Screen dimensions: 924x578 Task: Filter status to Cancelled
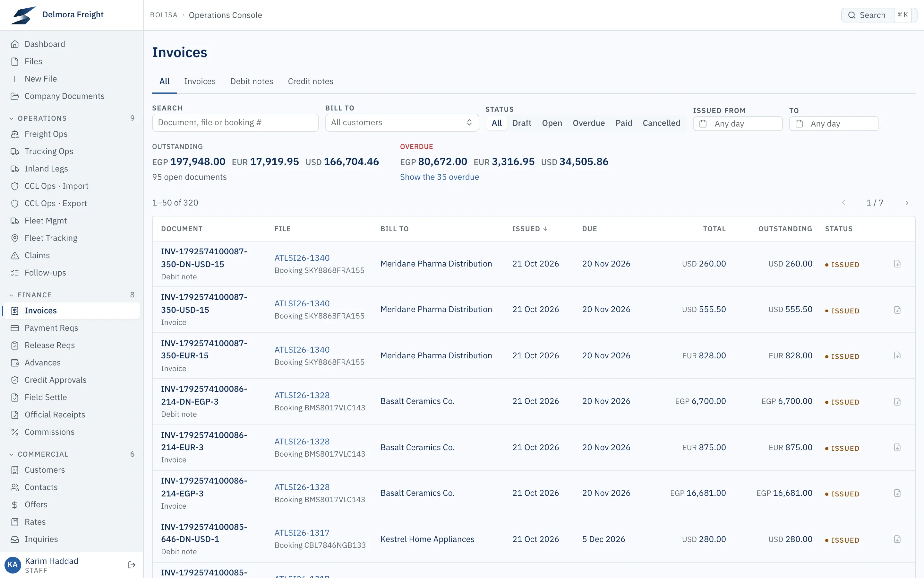(661, 123)
